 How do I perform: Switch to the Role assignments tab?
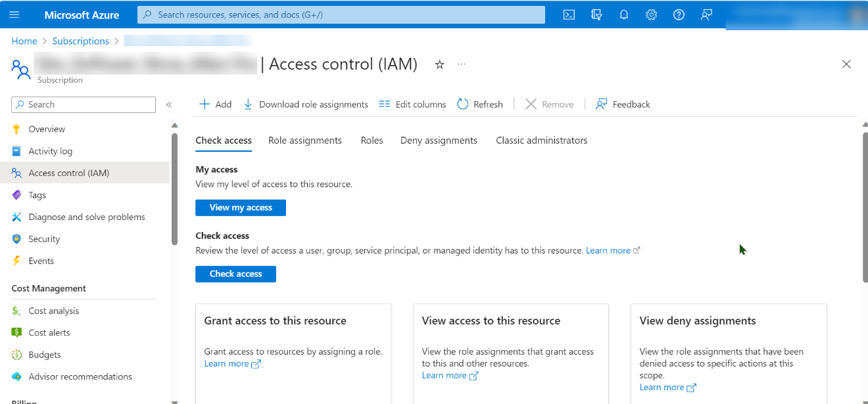pyautogui.click(x=305, y=140)
